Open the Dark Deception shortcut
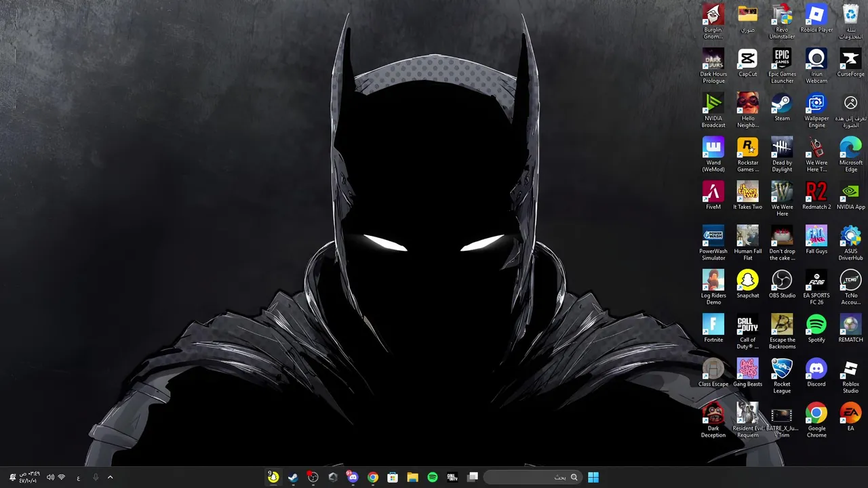 tap(713, 420)
